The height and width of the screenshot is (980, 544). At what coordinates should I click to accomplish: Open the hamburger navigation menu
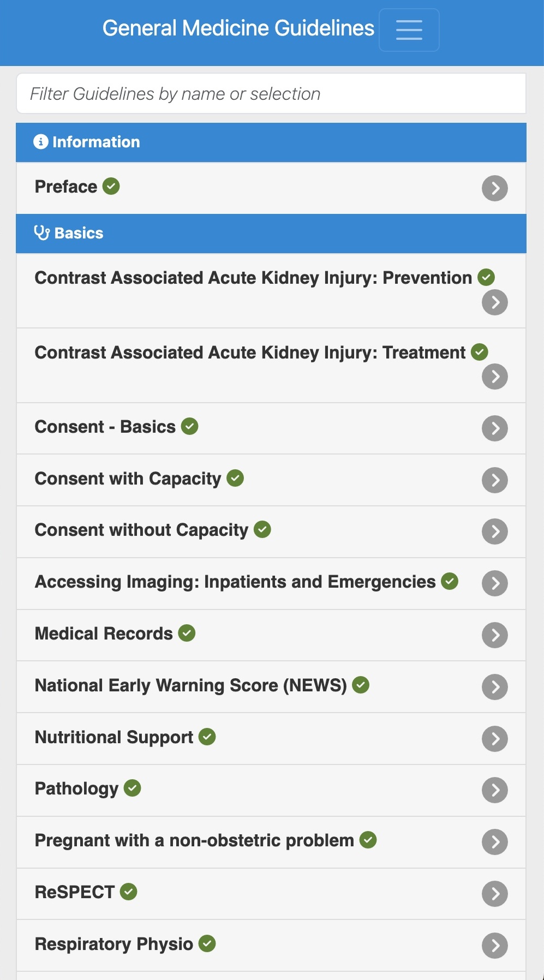coord(409,30)
